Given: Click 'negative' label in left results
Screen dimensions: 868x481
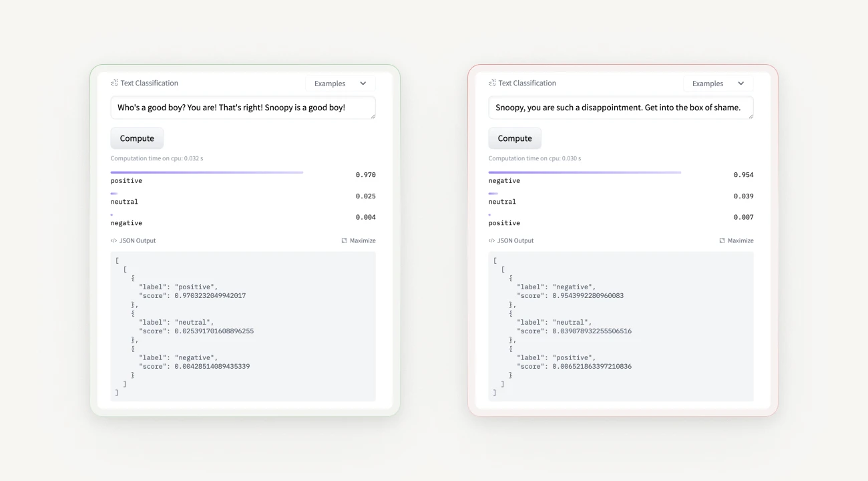Looking at the screenshot, I should tap(126, 223).
